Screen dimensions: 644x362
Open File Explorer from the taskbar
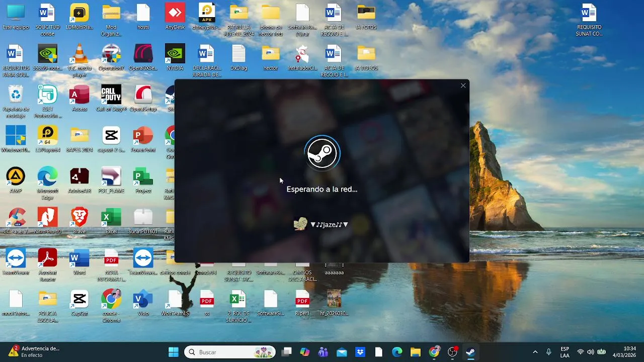pos(416,352)
